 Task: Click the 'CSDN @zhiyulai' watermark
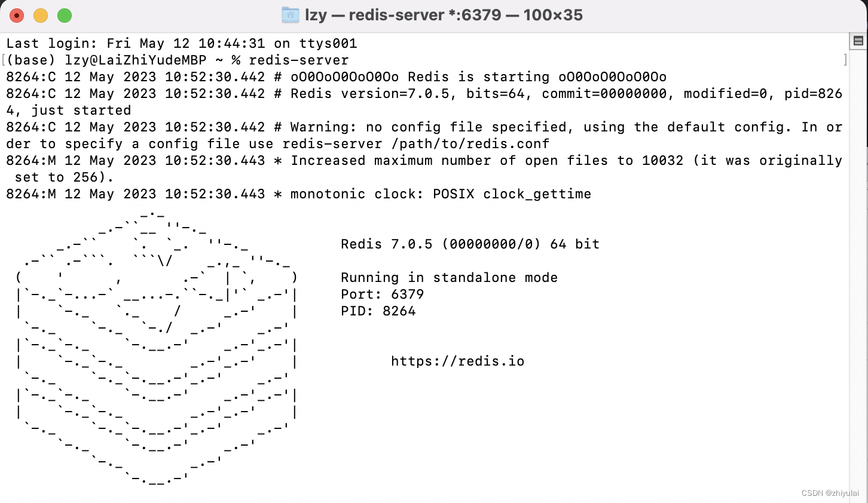coord(830,493)
